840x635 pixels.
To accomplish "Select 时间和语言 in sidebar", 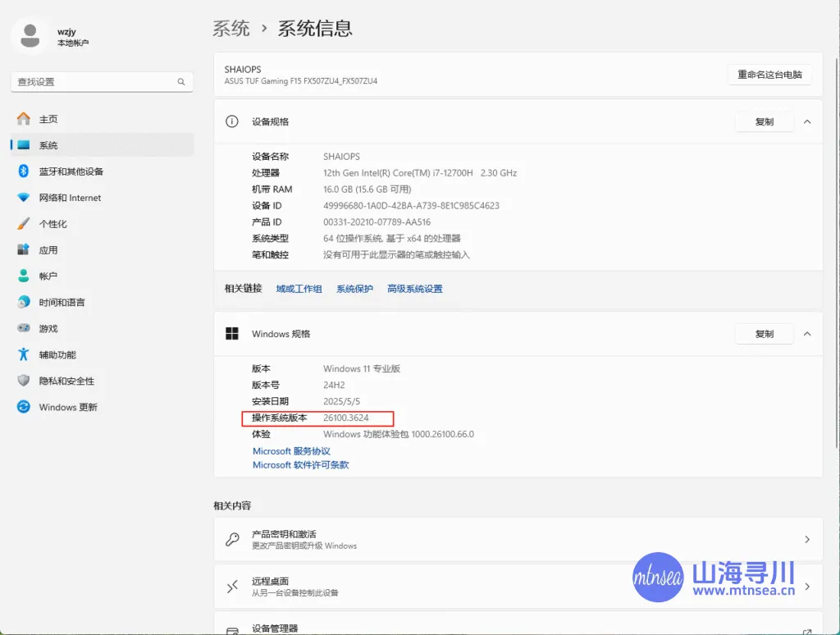I will tap(102, 302).
